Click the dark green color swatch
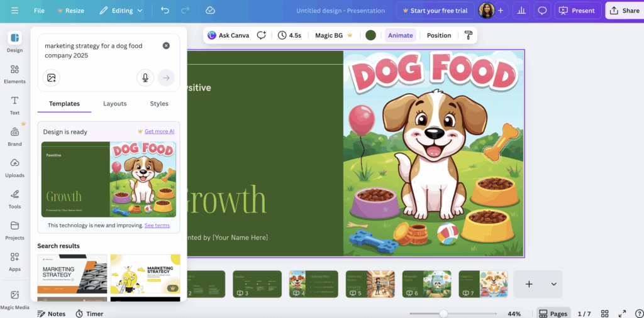Image resolution: width=644 pixels, height=318 pixels. [x=371, y=35]
